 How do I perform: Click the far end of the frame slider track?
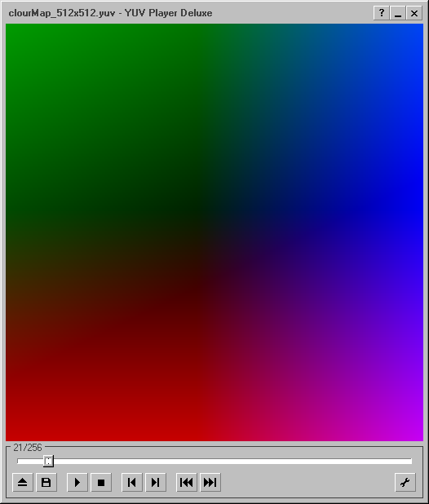pos(408,462)
